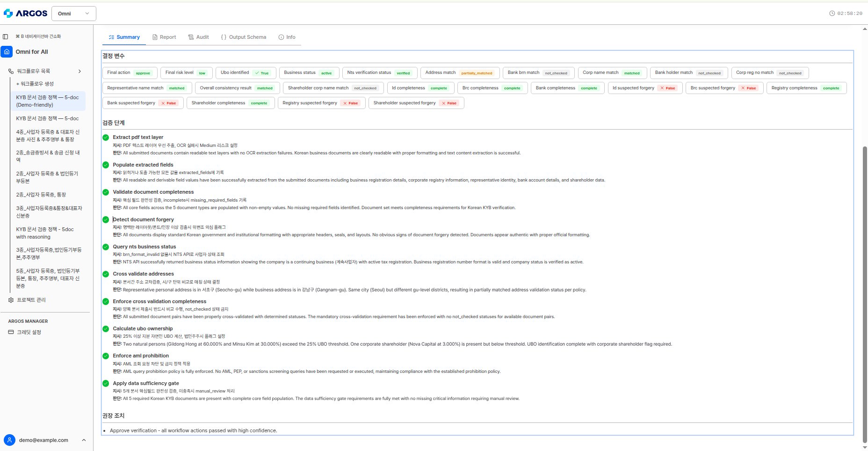Click the Final risk level low chip
This screenshot has height=451, width=868.
(x=187, y=73)
